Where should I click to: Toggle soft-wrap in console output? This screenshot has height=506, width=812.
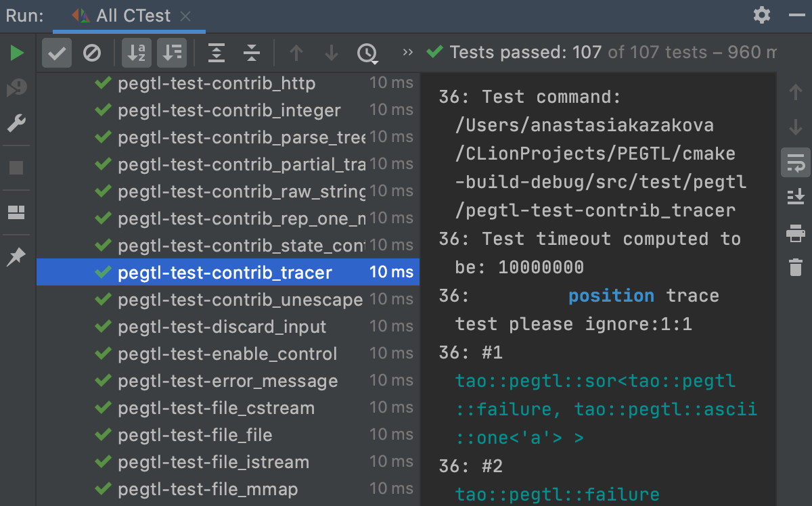pos(796,163)
